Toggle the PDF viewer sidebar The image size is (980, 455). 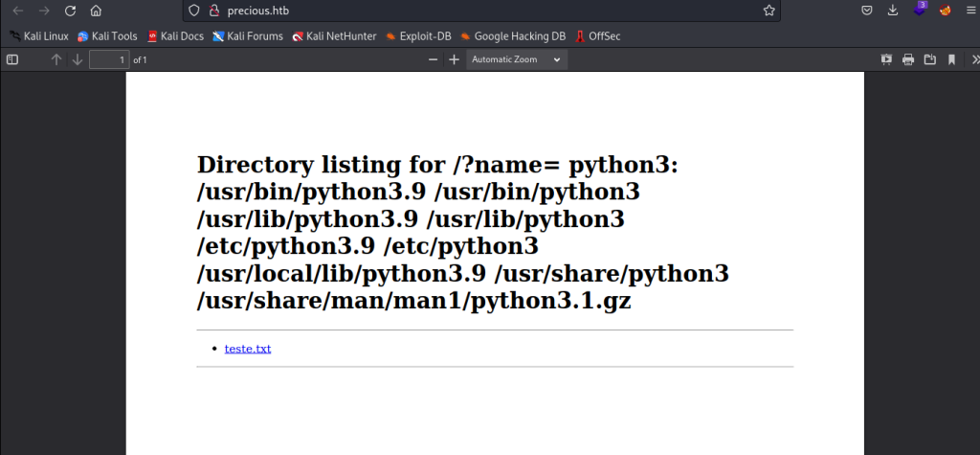12,59
